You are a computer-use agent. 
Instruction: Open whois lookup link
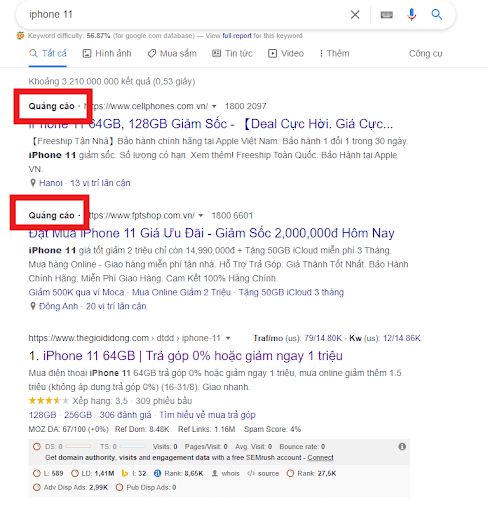226,474
